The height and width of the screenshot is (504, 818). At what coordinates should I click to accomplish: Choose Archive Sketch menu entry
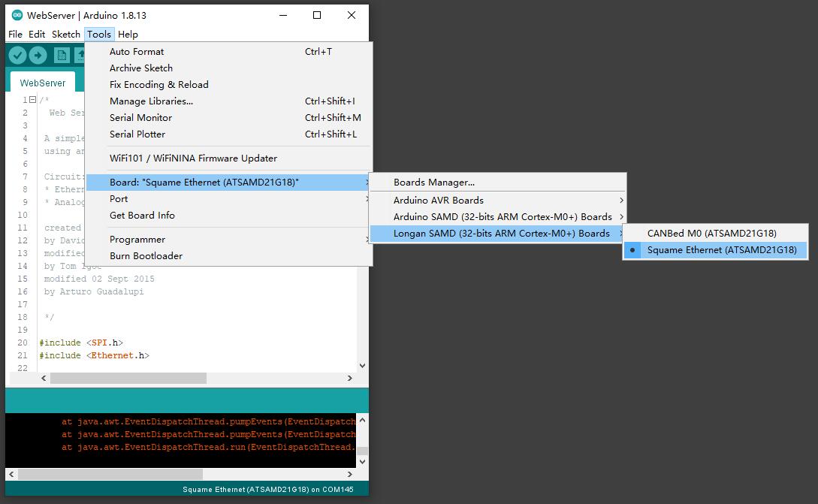[x=228, y=68]
